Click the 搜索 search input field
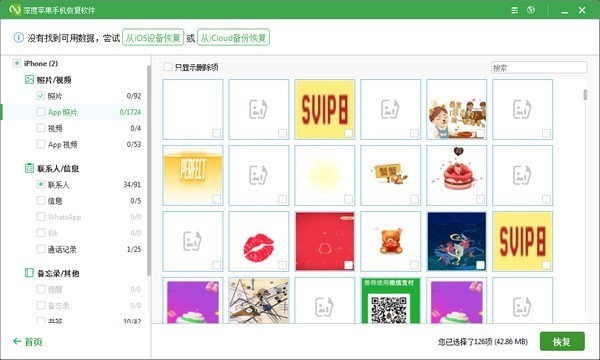600x360 pixels. tap(539, 68)
